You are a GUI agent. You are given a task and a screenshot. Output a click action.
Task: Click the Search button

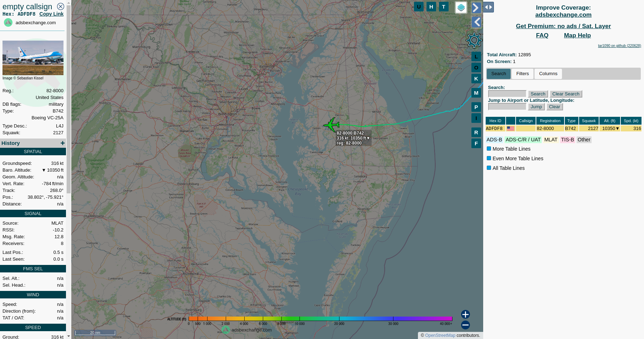[538, 94]
